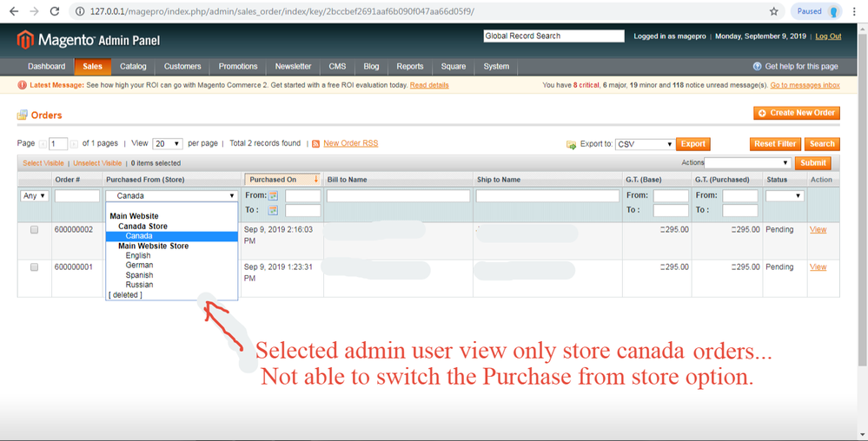The width and height of the screenshot is (868, 441).
Task: Click the Magento logo icon
Action: tap(25, 40)
